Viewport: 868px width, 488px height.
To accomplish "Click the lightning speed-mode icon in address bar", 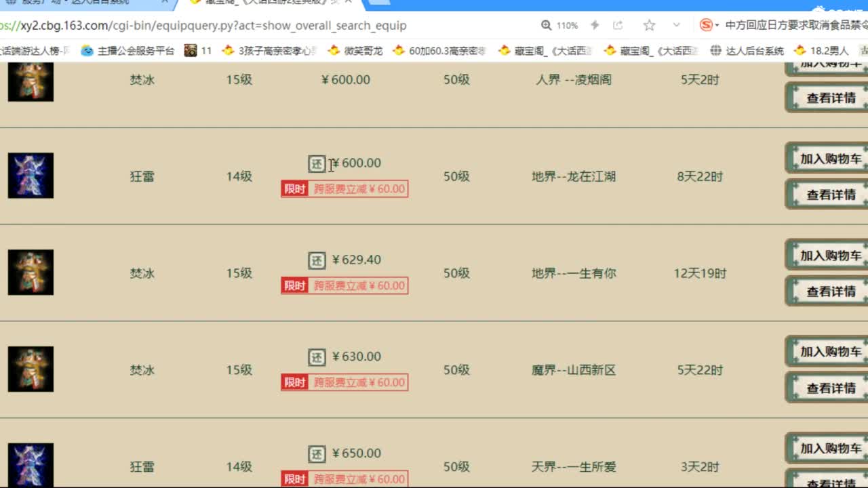I will 595,26.
